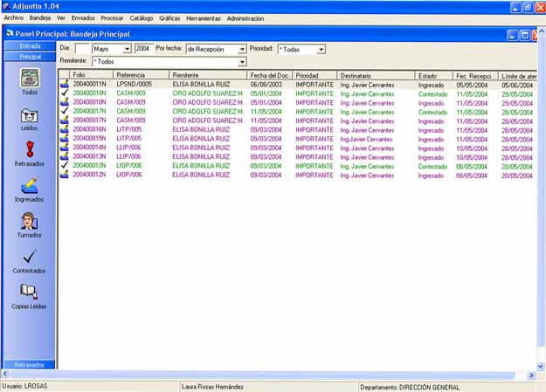This screenshot has width=546, height=392.
Task: Click the horizontal scrollbar left arrow
Action: 5,375
